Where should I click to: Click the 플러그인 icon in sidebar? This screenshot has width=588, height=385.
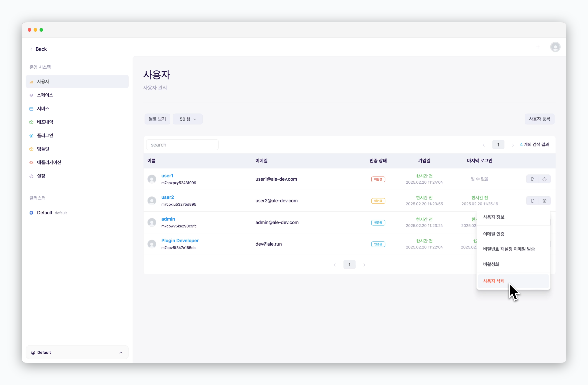31,136
